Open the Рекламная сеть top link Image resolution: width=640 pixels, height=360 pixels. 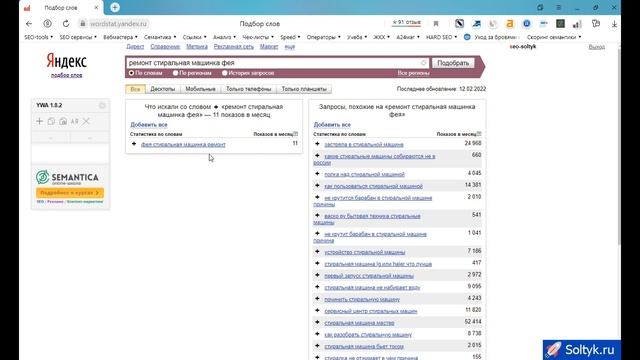233,47
